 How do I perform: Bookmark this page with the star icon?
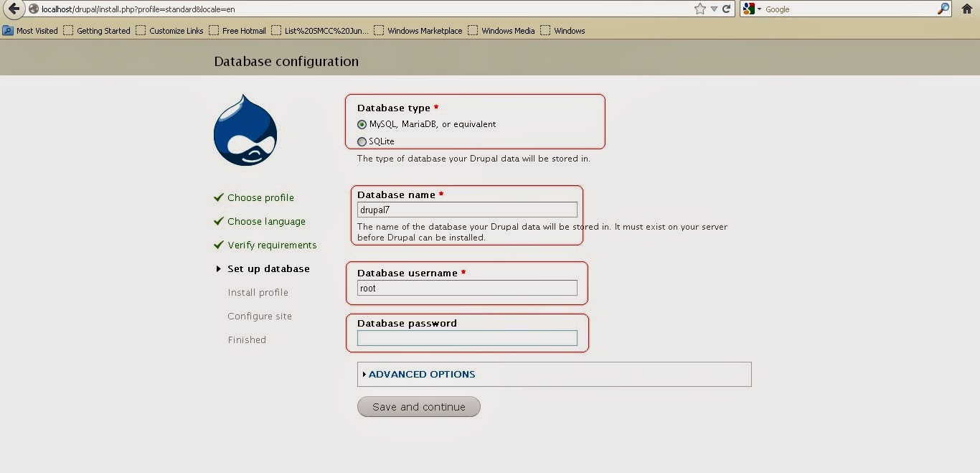tap(700, 9)
